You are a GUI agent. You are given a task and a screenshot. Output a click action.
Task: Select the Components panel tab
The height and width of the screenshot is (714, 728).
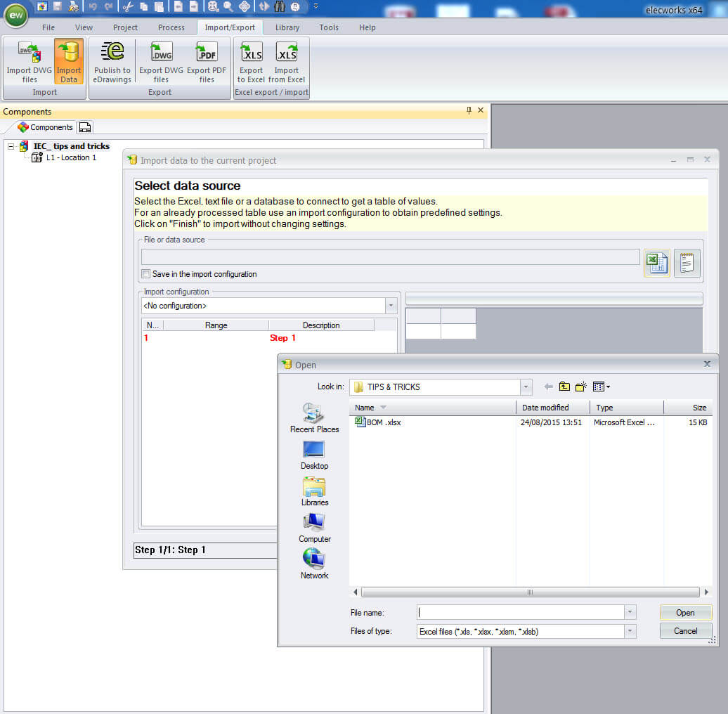tap(45, 127)
